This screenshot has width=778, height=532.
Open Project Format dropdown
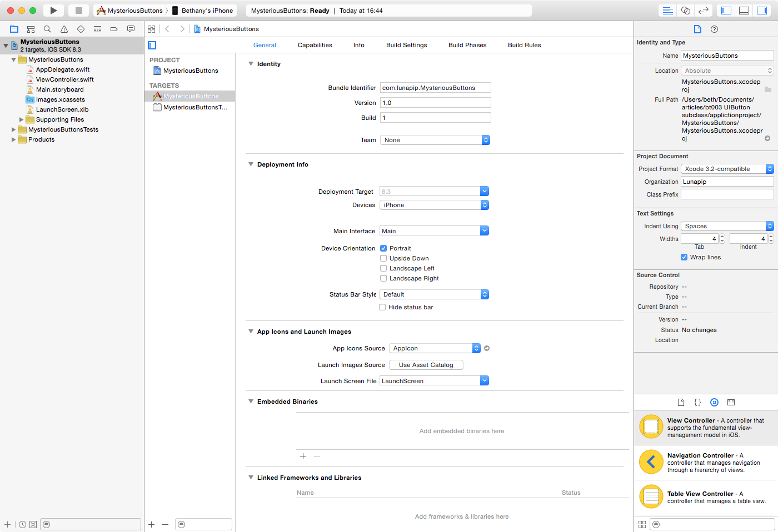point(727,169)
